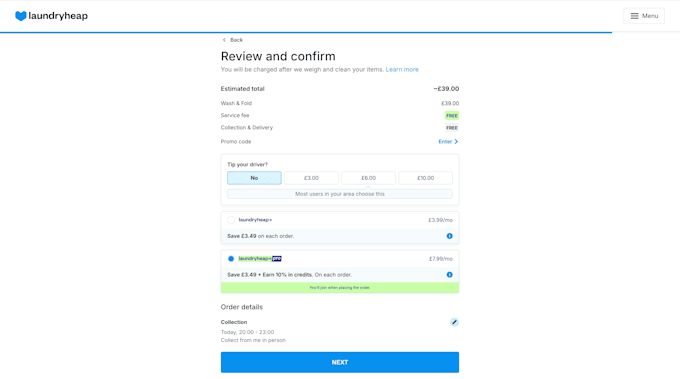
Task: Click the 'Save £3.49 on each order' text
Action: [261, 236]
